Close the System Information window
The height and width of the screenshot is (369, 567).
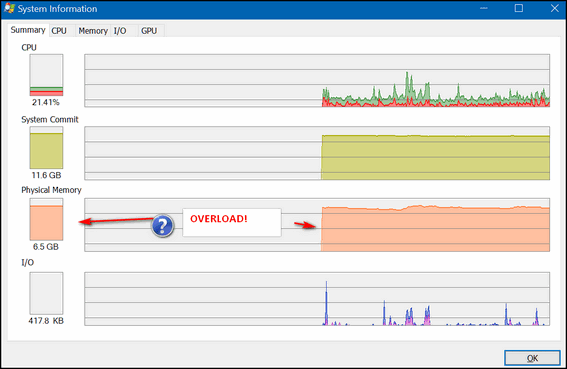(x=555, y=8)
